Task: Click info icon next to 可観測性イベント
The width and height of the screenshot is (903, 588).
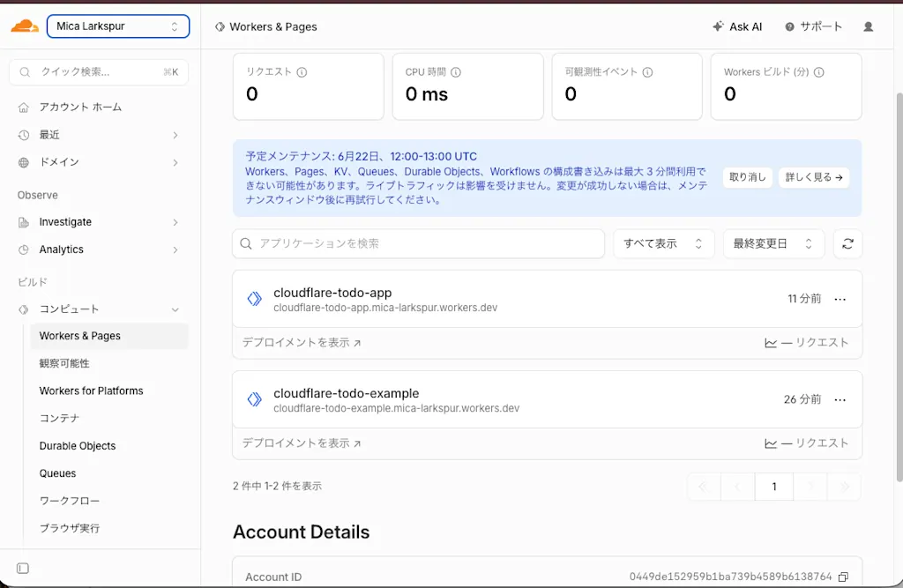Action: click(647, 72)
